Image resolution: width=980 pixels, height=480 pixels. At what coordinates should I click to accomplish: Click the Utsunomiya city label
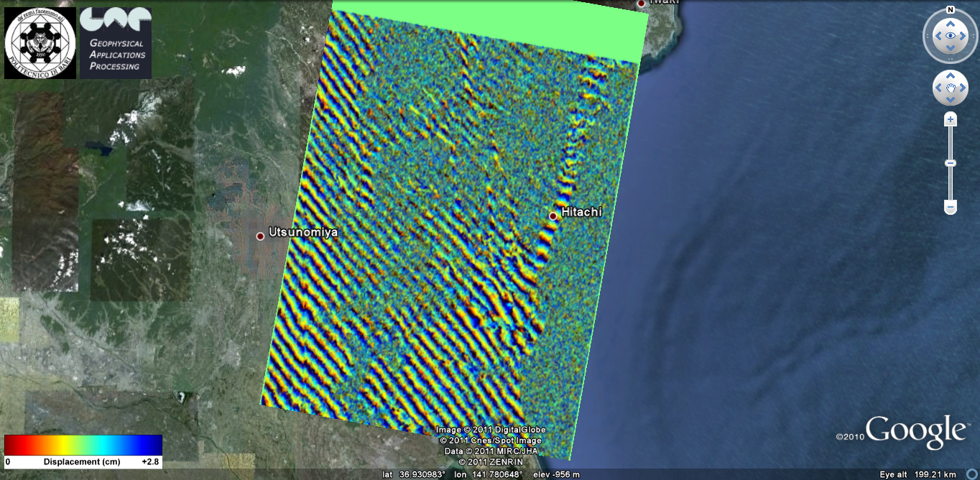[302, 232]
